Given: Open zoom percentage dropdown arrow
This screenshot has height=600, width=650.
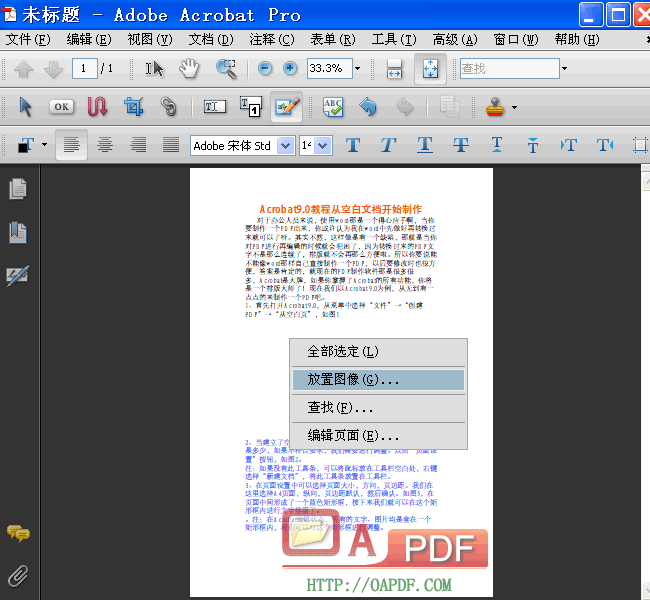Looking at the screenshot, I should pos(357,68).
